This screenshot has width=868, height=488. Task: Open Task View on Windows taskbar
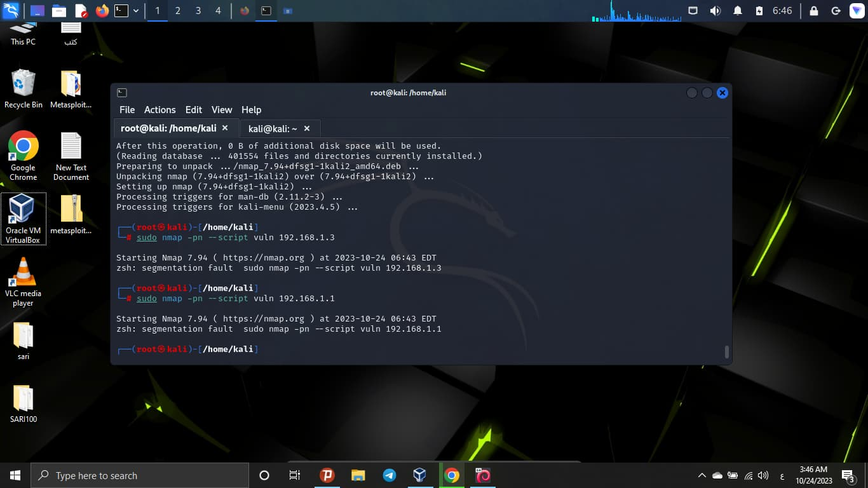click(295, 475)
